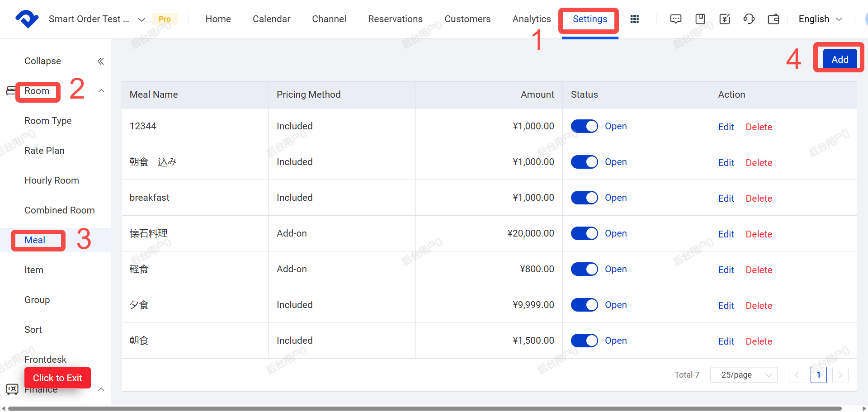Collapse the Finance section chevron
The width and height of the screenshot is (868, 412).
click(101, 389)
